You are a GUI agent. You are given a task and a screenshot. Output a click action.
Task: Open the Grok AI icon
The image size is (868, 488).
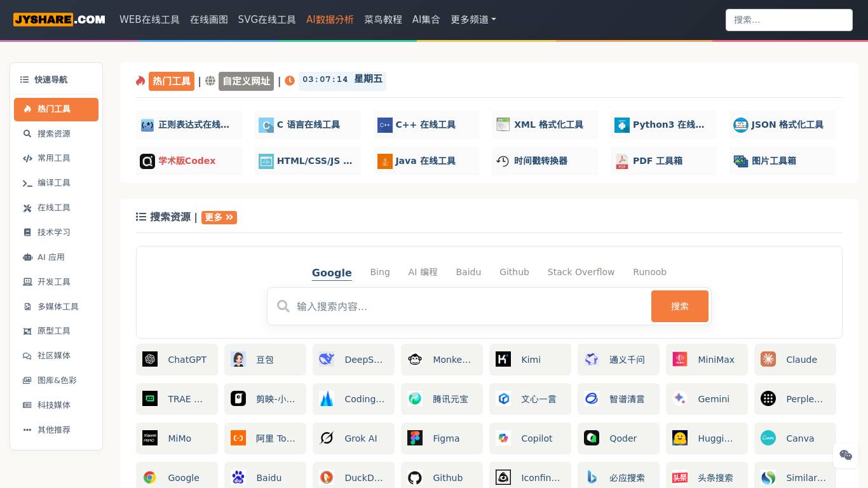(x=327, y=438)
